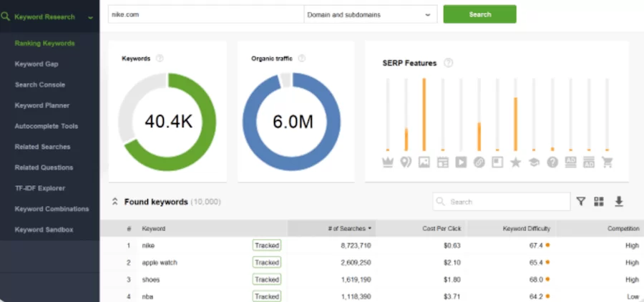Click the green Keywords donut chart

point(167,122)
